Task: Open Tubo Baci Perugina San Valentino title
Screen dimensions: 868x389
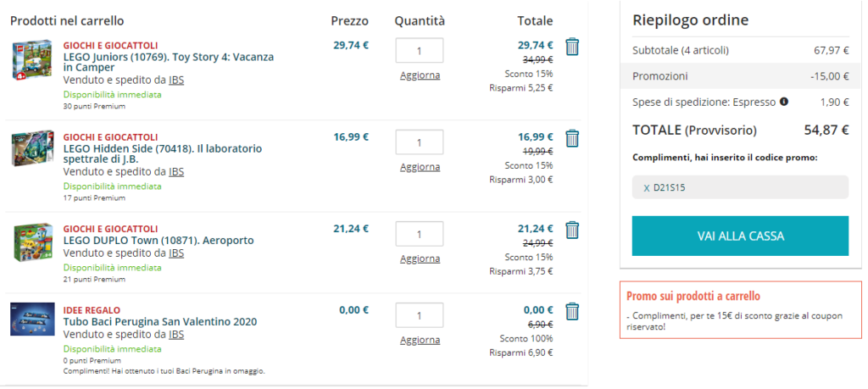Action: click(160, 322)
